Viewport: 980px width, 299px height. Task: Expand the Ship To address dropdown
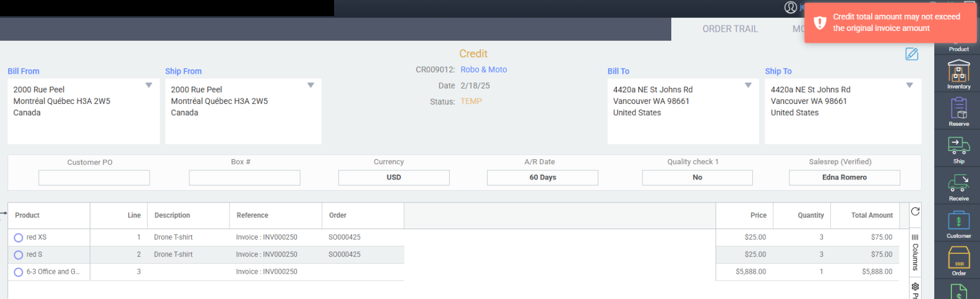tap(909, 85)
